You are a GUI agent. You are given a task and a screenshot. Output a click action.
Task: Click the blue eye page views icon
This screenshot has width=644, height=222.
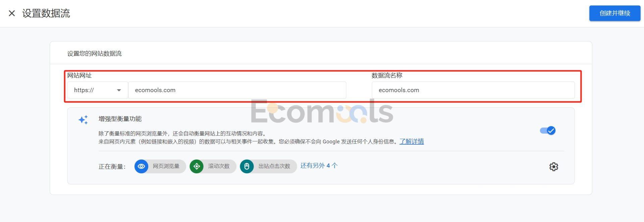pyautogui.click(x=141, y=166)
